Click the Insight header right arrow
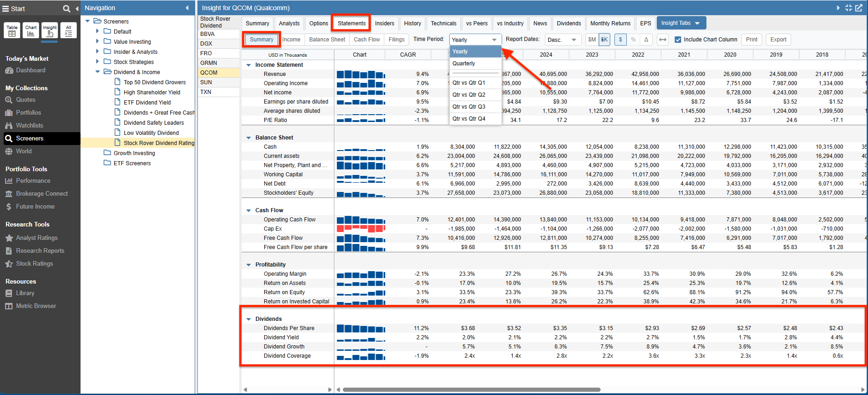This screenshot has width=868, height=395. [x=838, y=8]
